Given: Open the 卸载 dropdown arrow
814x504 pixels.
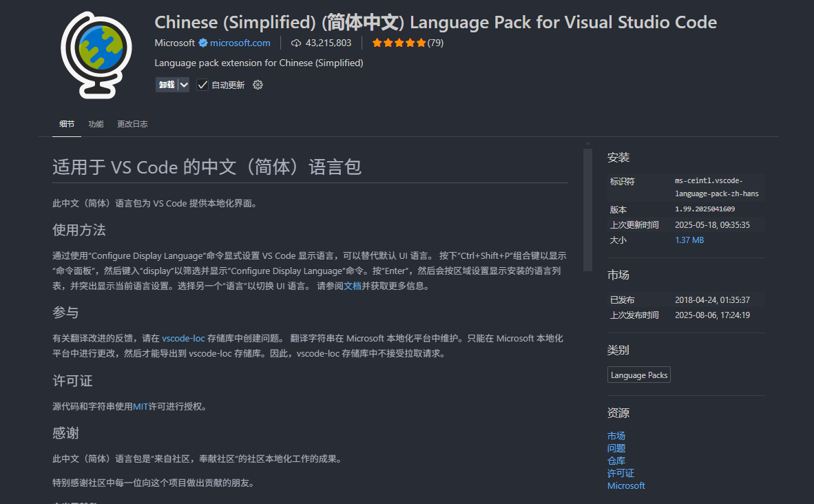Looking at the screenshot, I should [x=182, y=84].
